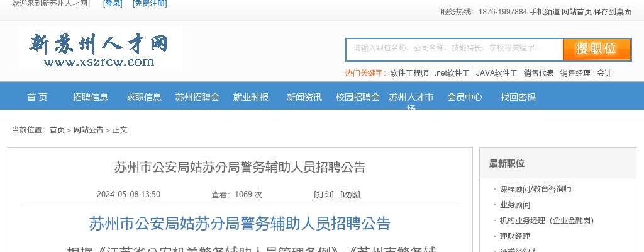The height and width of the screenshot is (252, 644).
Task: Select 求职信息 in main menu
Action: coord(144,97)
